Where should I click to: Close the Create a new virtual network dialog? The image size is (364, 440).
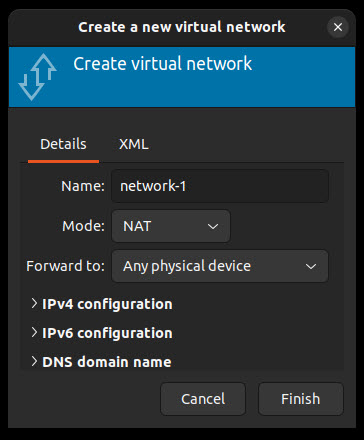click(338, 27)
